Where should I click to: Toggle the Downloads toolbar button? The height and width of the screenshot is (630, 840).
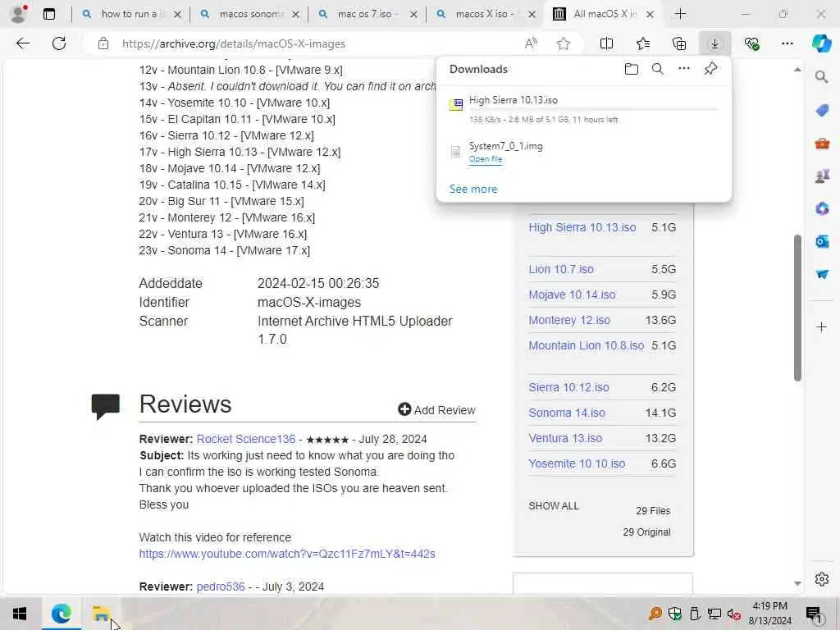click(714, 44)
